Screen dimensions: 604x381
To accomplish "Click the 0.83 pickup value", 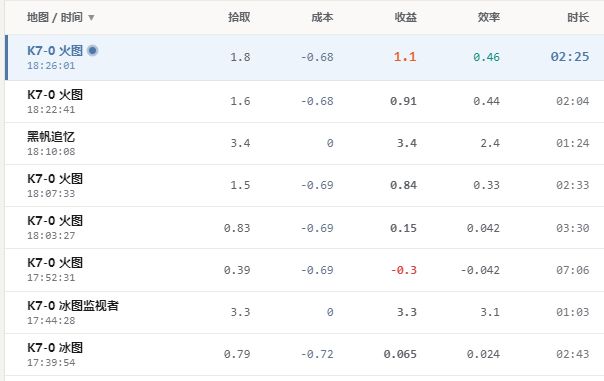I will click(x=237, y=228).
